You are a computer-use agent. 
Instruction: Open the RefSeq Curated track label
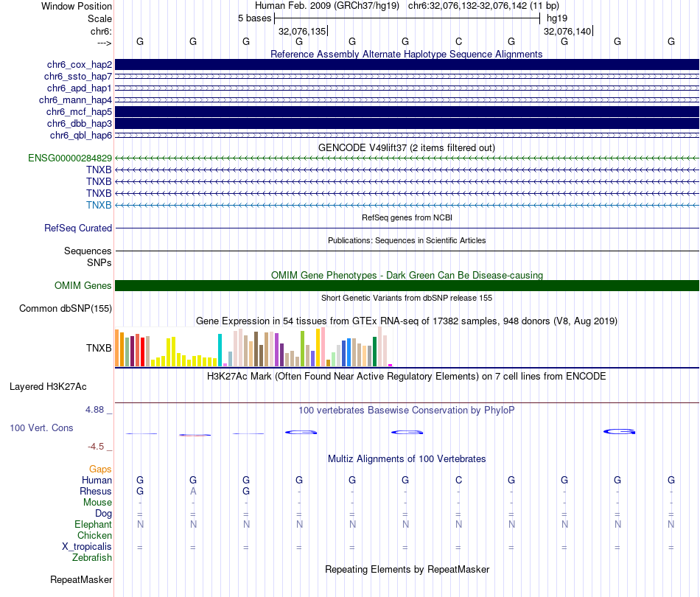click(78, 228)
